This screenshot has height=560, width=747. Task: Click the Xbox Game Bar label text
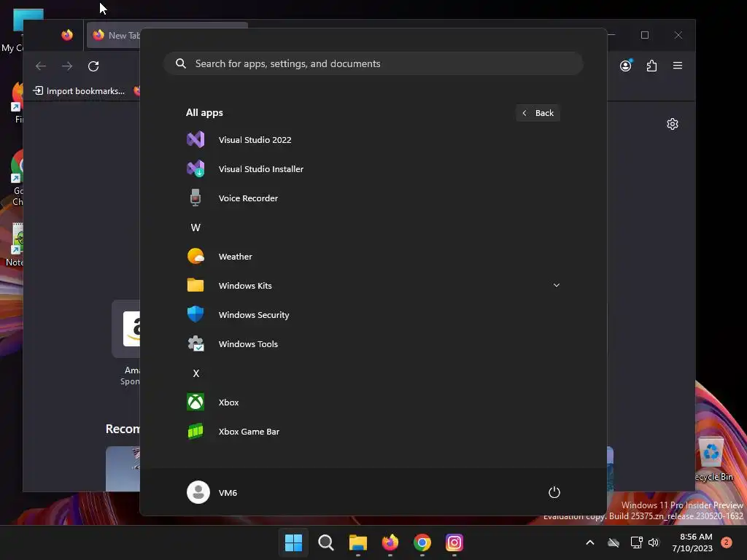[x=249, y=432]
